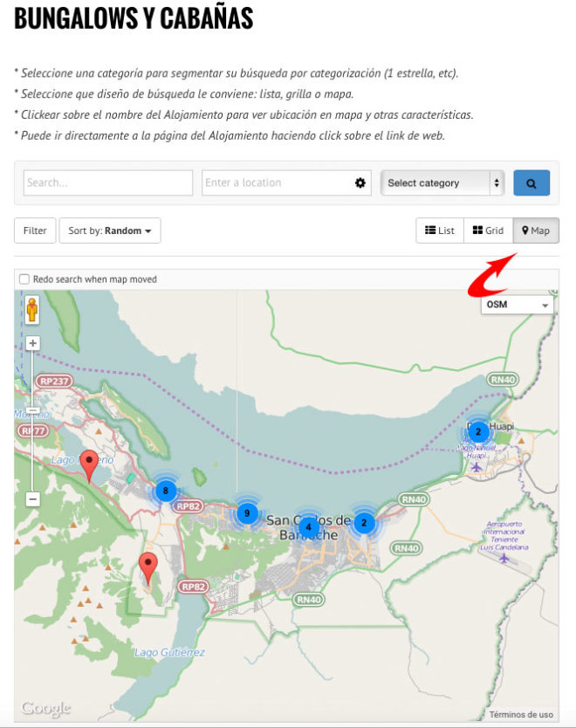This screenshot has width=576, height=728.
Task: Expand the Sort by Random dropdown
Action: click(x=109, y=230)
